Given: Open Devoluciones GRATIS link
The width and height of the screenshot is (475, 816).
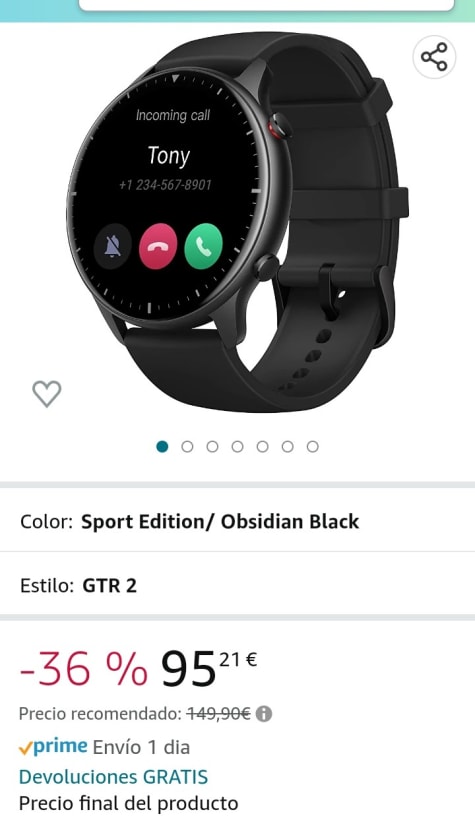Looking at the screenshot, I should click(x=113, y=777).
